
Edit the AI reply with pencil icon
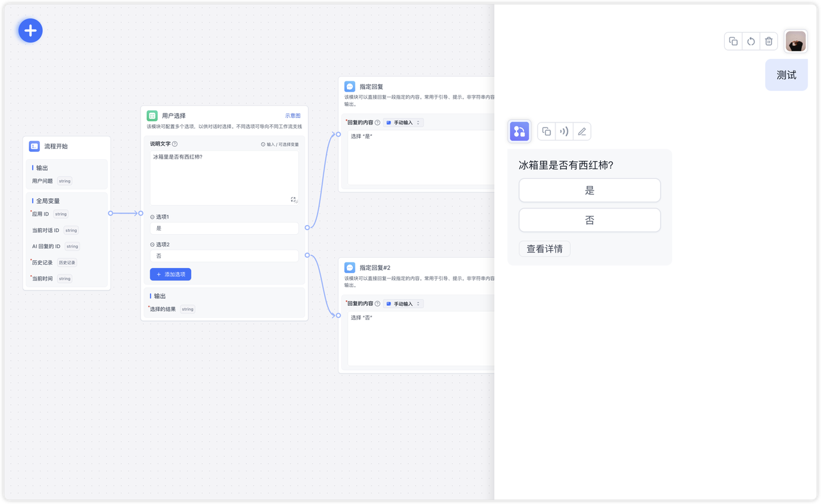pos(582,131)
